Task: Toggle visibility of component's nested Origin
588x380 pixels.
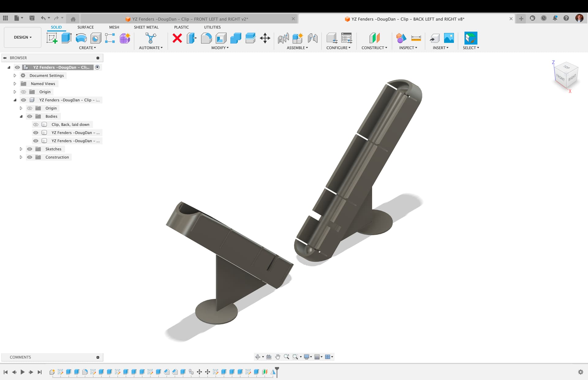Action: coord(30,108)
